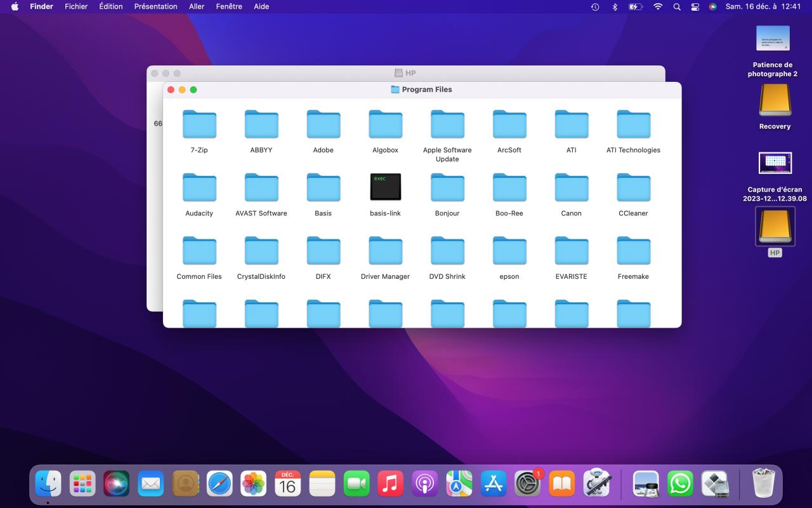
Task: Open System Preferences from the Dock
Action: 528,484
